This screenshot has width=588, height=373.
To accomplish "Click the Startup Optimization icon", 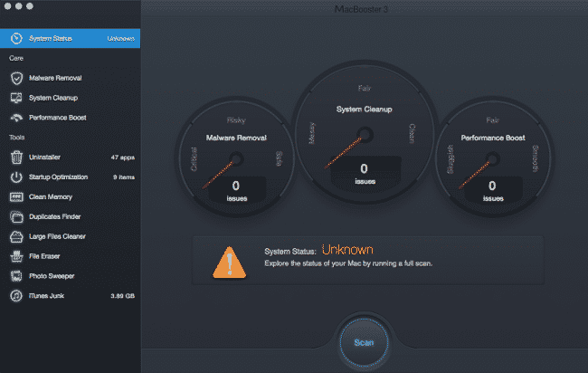I will pyautogui.click(x=16, y=177).
